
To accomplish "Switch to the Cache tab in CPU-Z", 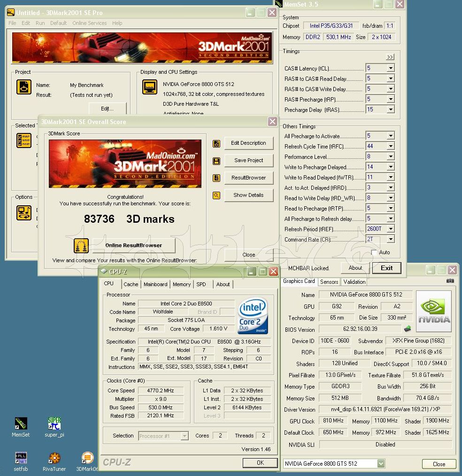I will (131, 284).
